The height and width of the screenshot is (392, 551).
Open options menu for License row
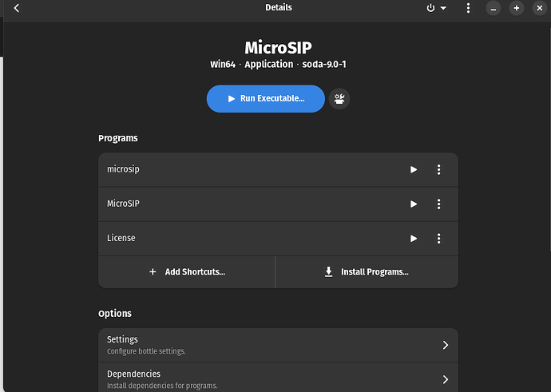pos(438,239)
